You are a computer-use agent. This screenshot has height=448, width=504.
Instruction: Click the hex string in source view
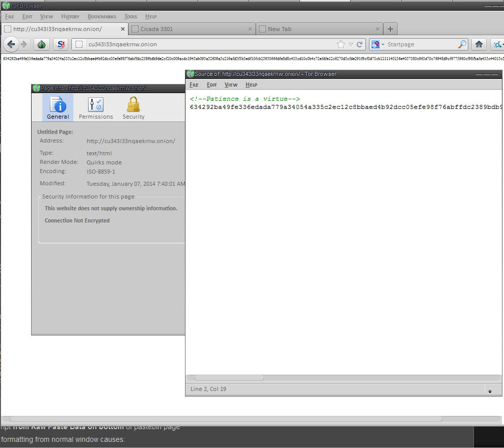346,107
